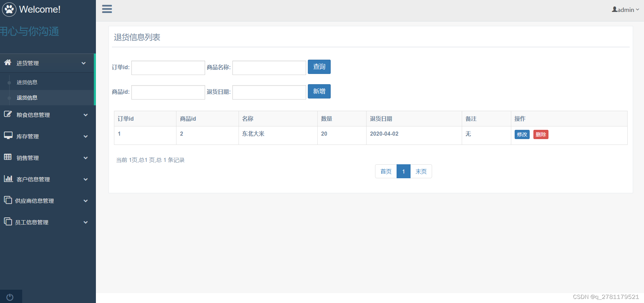Go to 首页 in pagination

pyautogui.click(x=386, y=171)
